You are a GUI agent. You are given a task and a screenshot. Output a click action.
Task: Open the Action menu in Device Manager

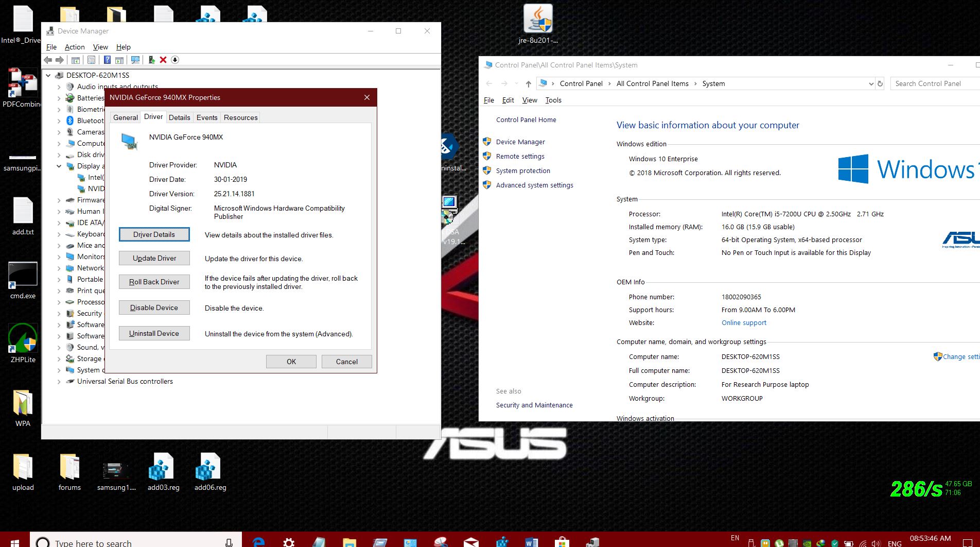point(75,47)
